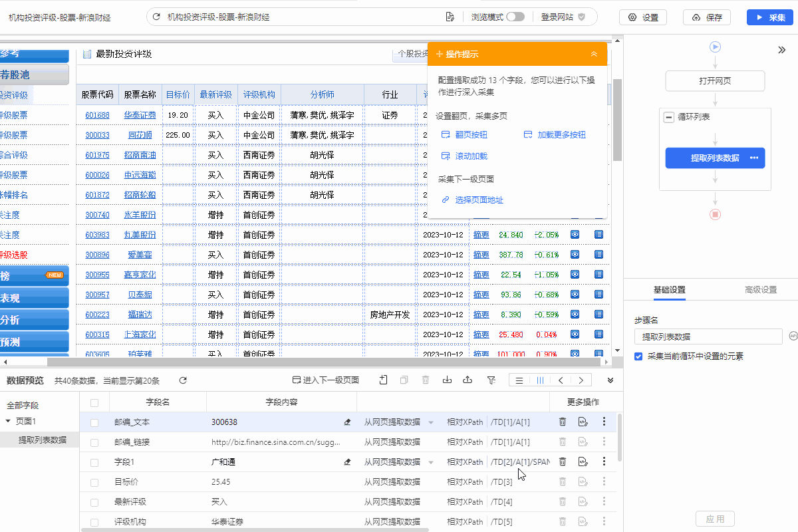The image size is (798, 532).
Task: Switch to the 高级设置 tab
Action: (x=761, y=290)
